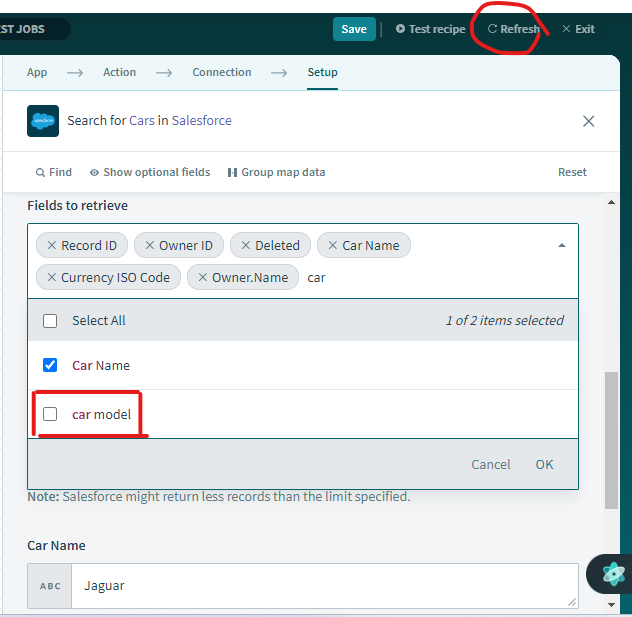Viewport: 632px width, 617px height.
Task: Go to the Connection step
Action: pyautogui.click(x=222, y=72)
